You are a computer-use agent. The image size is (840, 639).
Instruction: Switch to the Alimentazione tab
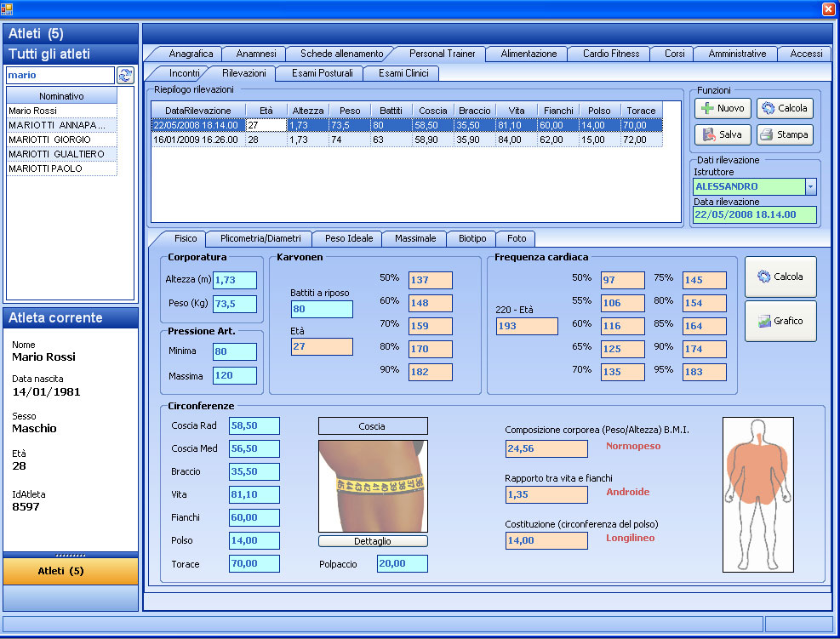pyautogui.click(x=529, y=54)
